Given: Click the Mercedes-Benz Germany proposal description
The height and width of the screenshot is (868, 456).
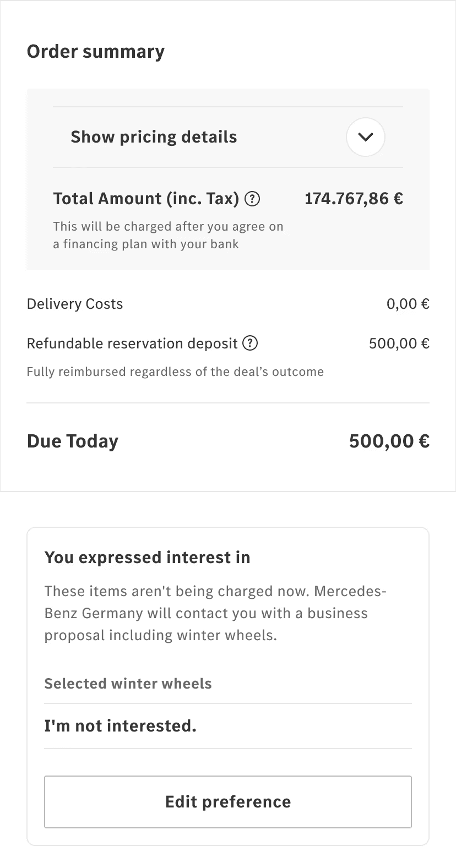Looking at the screenshot, I should point(215,613).
